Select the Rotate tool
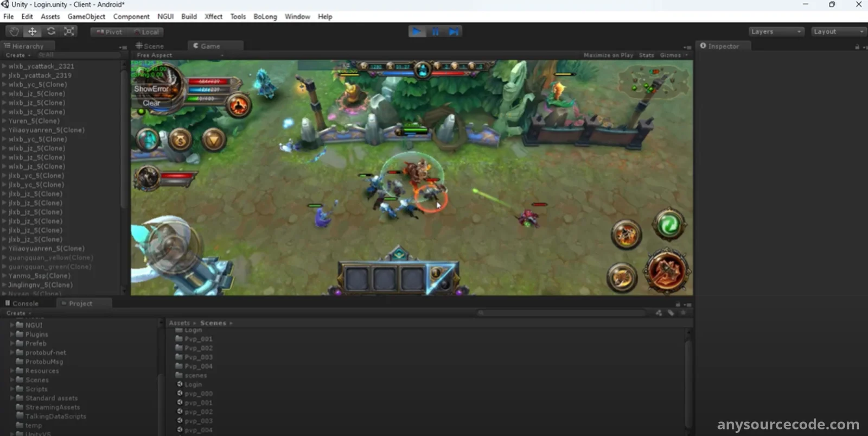The image size is (868, 436). pyautogui.click(x=51, y=31)
